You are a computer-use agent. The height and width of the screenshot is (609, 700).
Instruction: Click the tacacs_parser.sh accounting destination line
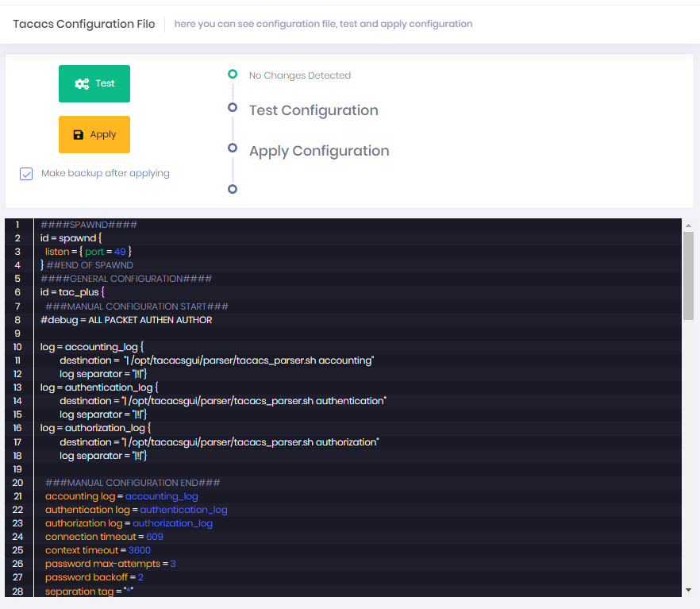coord(217,360)
